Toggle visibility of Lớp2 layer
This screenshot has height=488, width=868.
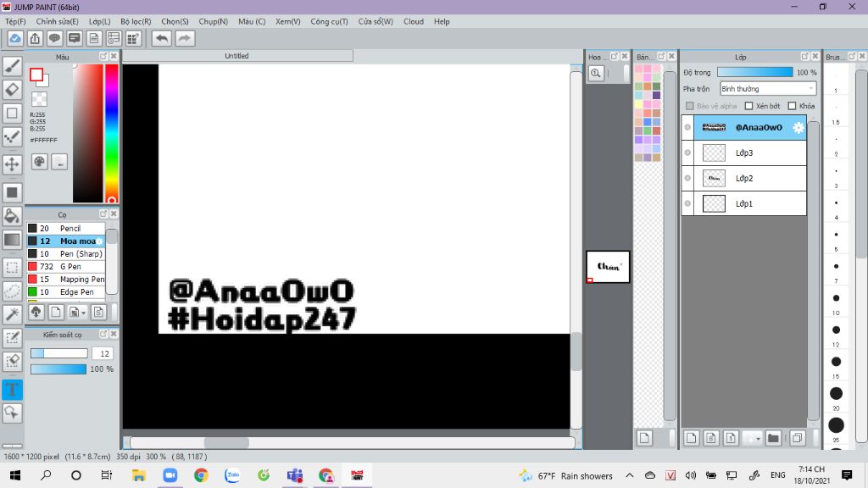687,178
